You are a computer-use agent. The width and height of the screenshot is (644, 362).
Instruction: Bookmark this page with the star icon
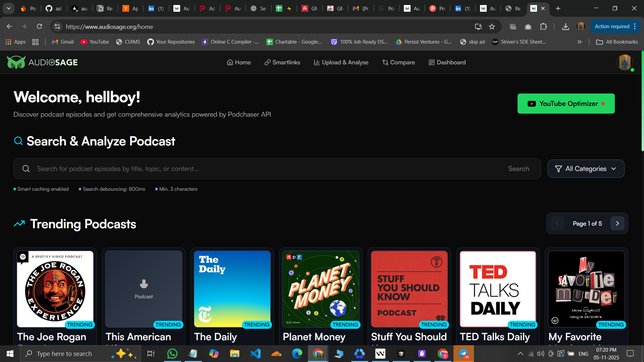pos(492,26)
